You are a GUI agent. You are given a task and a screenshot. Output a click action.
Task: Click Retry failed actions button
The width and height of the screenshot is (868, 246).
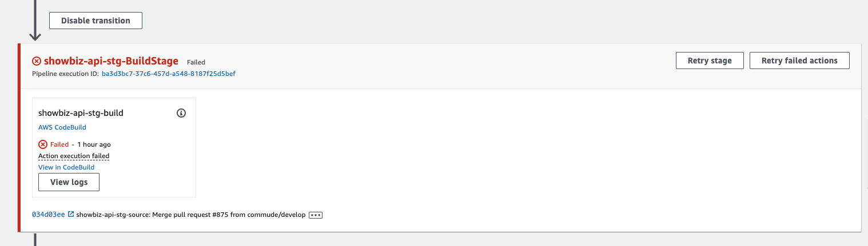799,61
